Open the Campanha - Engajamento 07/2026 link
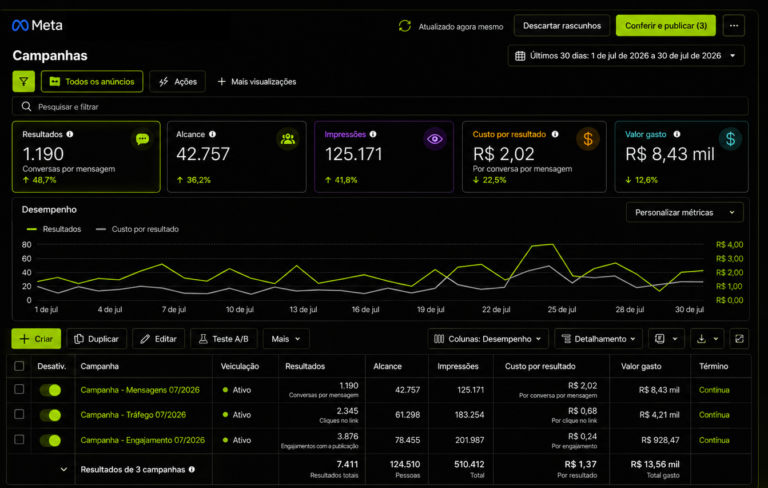Screen dimensions: 768x488 [x=143, y=440]
